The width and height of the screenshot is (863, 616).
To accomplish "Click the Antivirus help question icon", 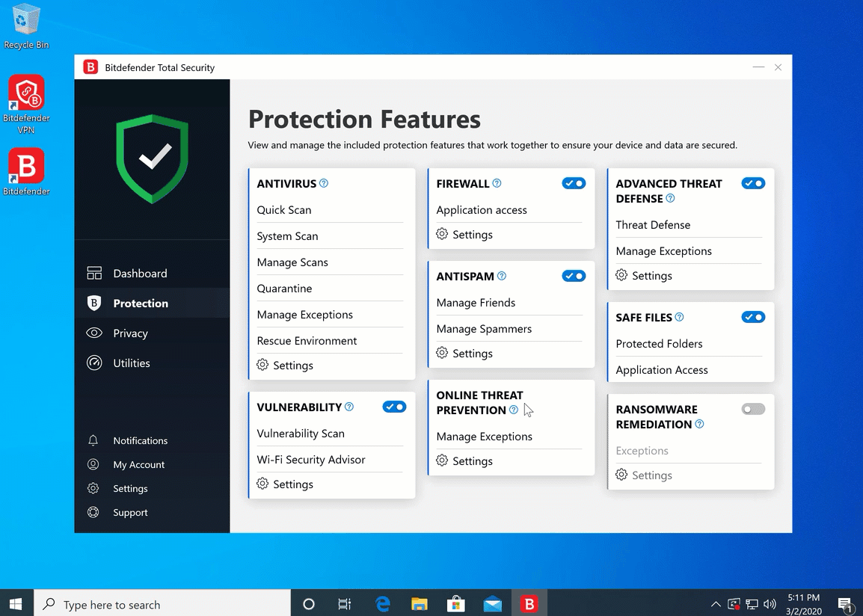I will 324,183.
